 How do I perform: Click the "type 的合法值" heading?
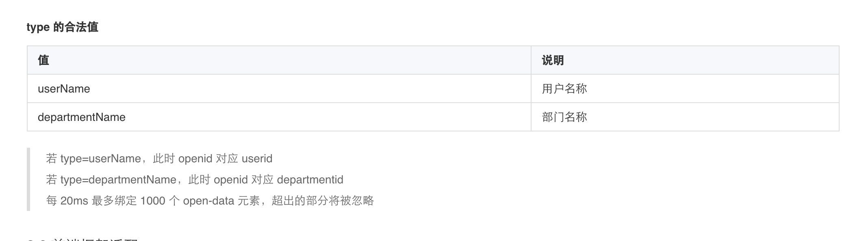point(63,27)
